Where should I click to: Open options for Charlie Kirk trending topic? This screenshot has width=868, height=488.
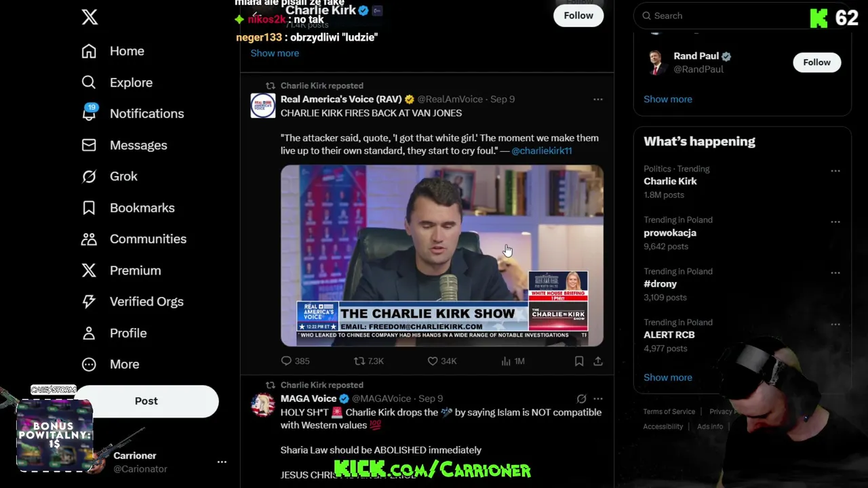835,171
